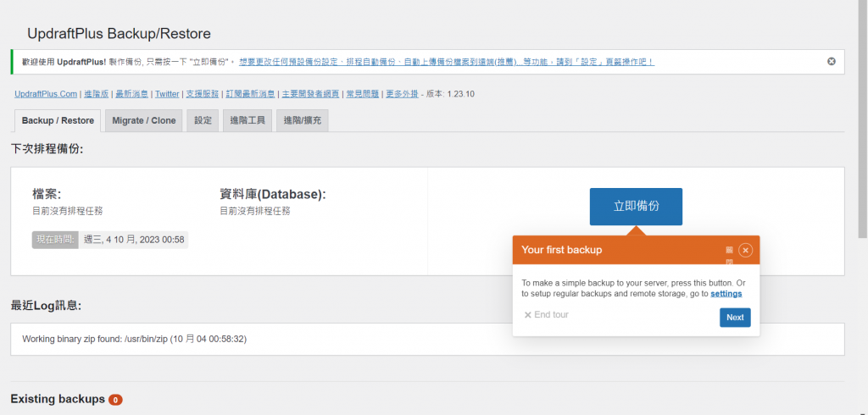Open the 支援服務 support link
Screen dimensions: 868x415
click(202, 94)
